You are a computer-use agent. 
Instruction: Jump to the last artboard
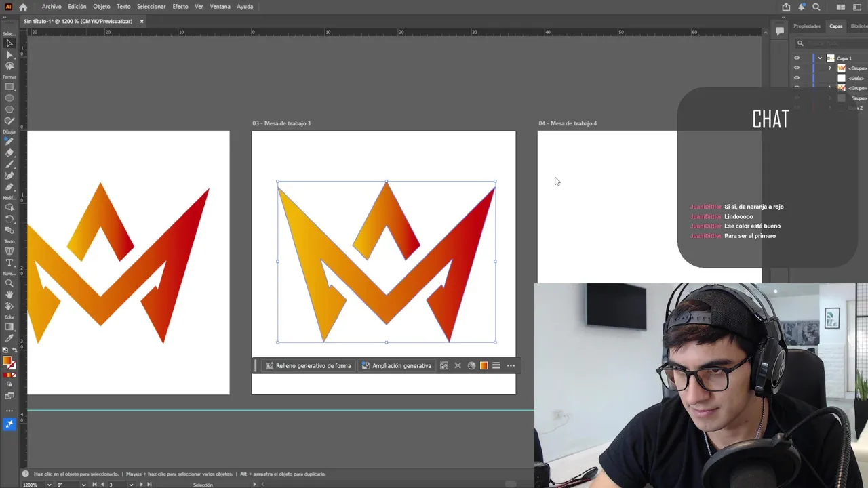pyautogui.click(x=149, y=485)
